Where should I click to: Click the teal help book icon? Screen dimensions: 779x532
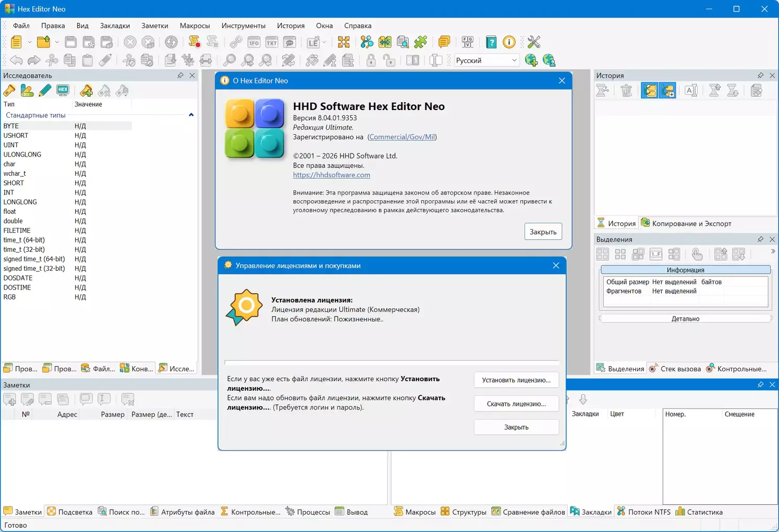click(491, 42)
